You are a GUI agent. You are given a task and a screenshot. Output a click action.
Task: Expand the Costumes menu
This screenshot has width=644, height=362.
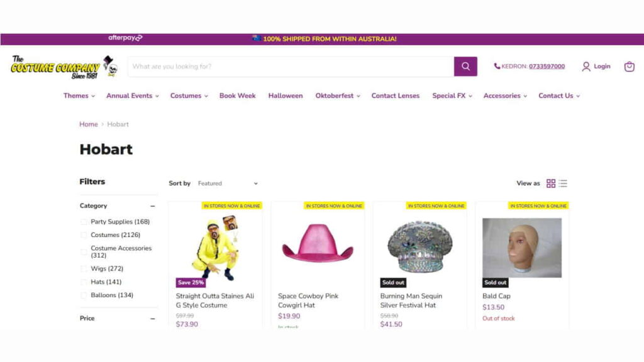[x=189, y=96]
